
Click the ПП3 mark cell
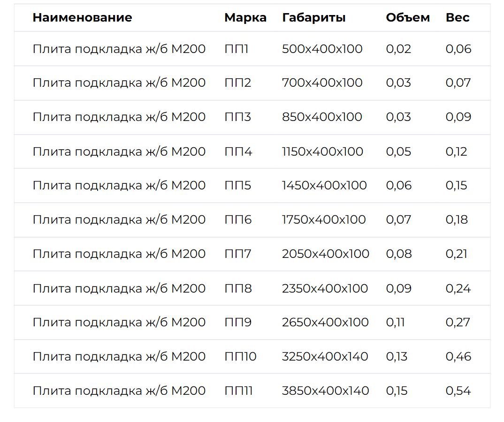[237, 117]
